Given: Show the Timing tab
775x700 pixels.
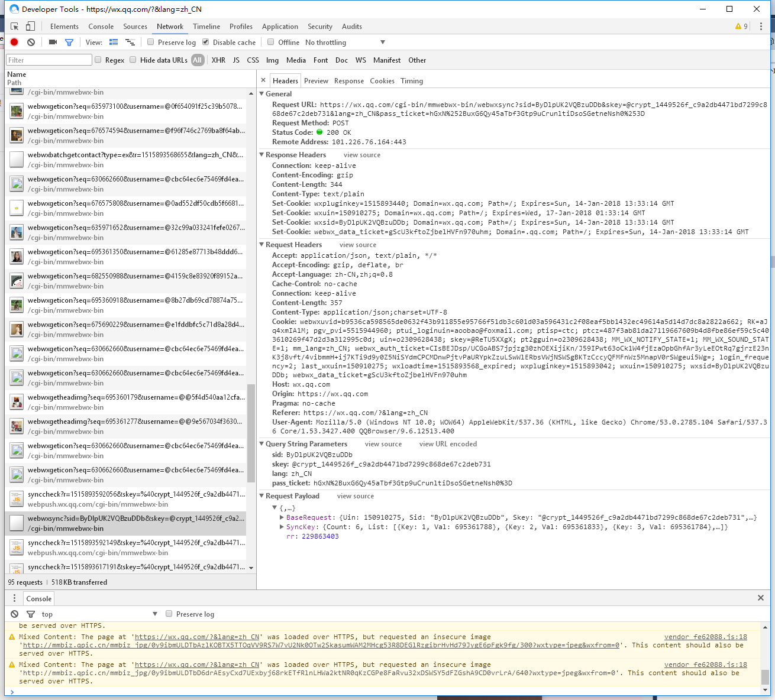Looking at the screenshot, I should tap(412, 81).
